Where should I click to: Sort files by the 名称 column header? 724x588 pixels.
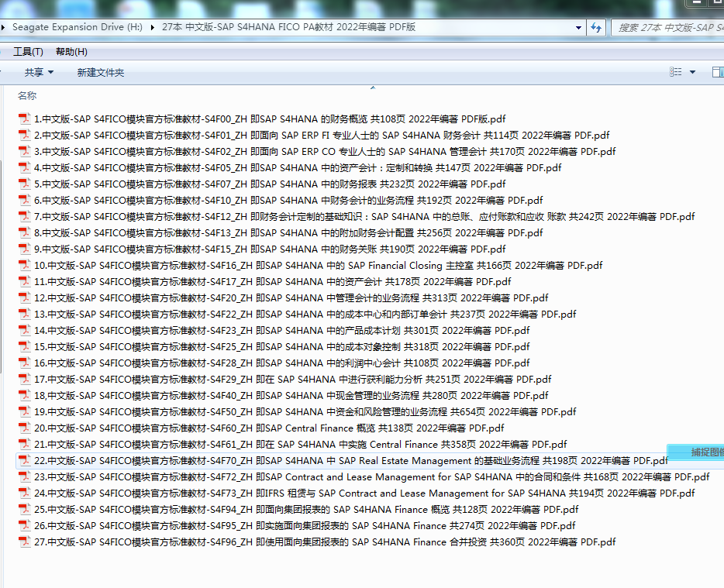pyautogui.click(x=27, y=95)
